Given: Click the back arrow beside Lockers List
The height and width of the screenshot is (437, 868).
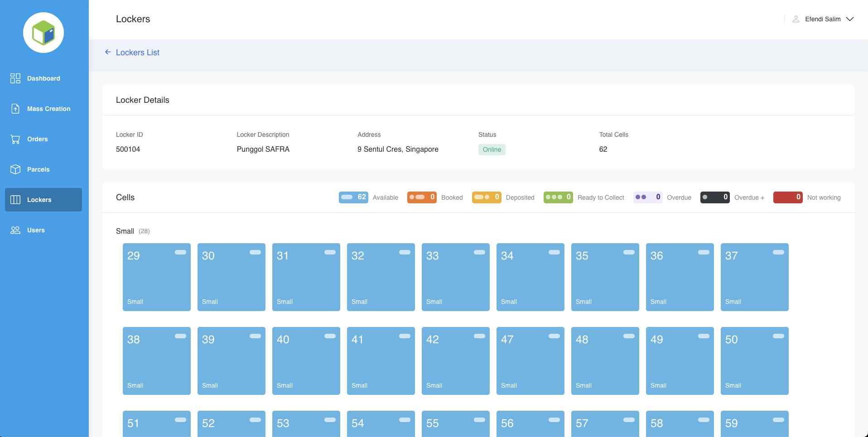Looking at the screenshot, I should [108, 52].
